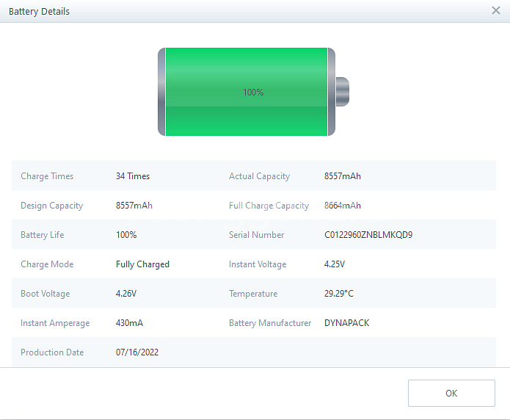Click the Instant Voltage value 4.25V
This screenshot has height=420, width=510.
335,264
